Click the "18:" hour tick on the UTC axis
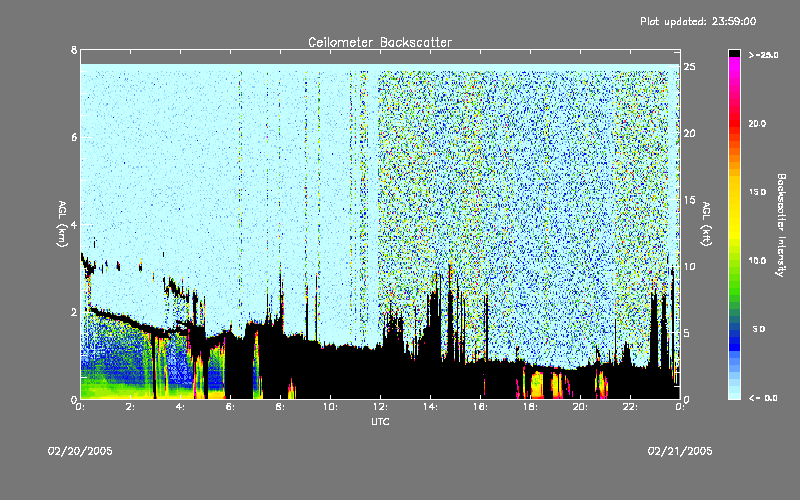The width and height of the screenshot is (800, 500). [x=530, y=407]
